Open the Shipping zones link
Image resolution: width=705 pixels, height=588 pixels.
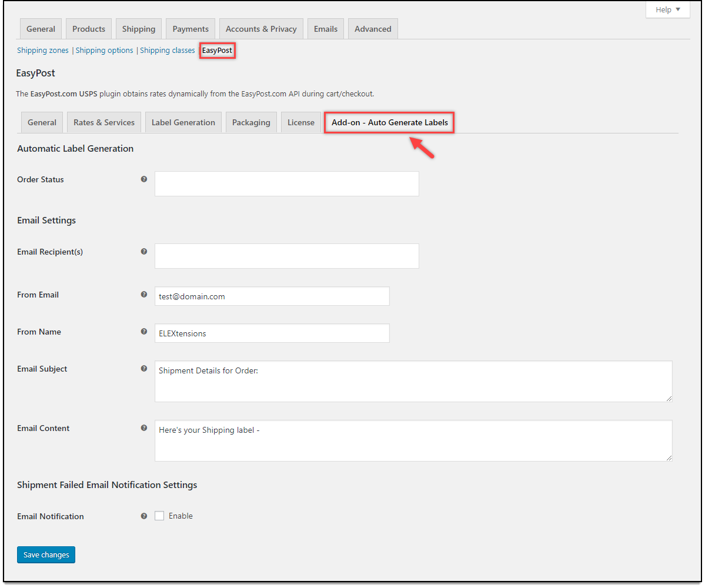click(43, 51)
